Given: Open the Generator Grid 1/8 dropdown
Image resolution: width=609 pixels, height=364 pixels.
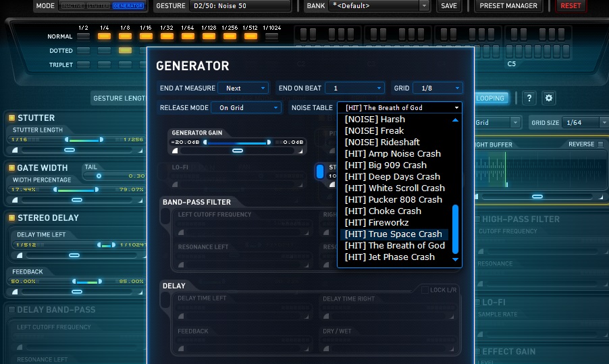Looking at the screenshot, I should (x=438, y=88).
